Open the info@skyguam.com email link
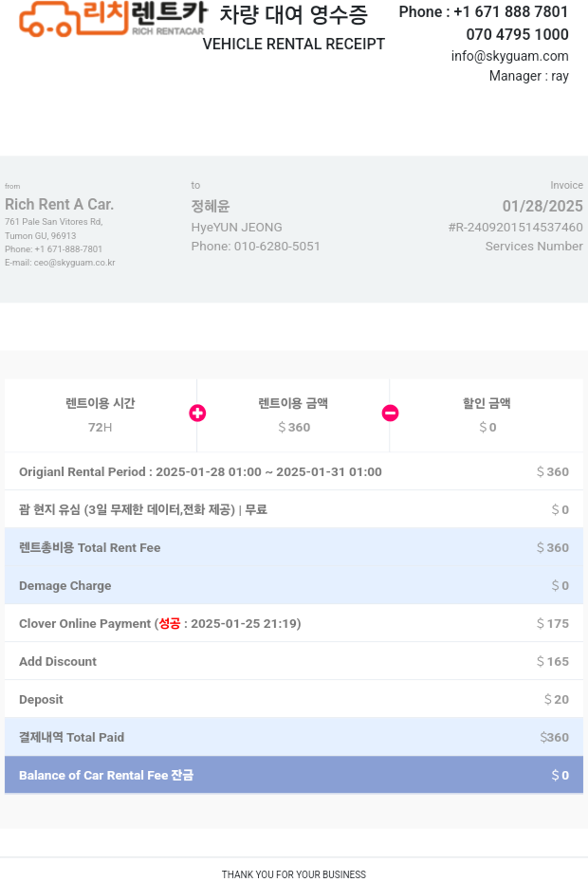The image size is (588, 882). tap(509, 56)
